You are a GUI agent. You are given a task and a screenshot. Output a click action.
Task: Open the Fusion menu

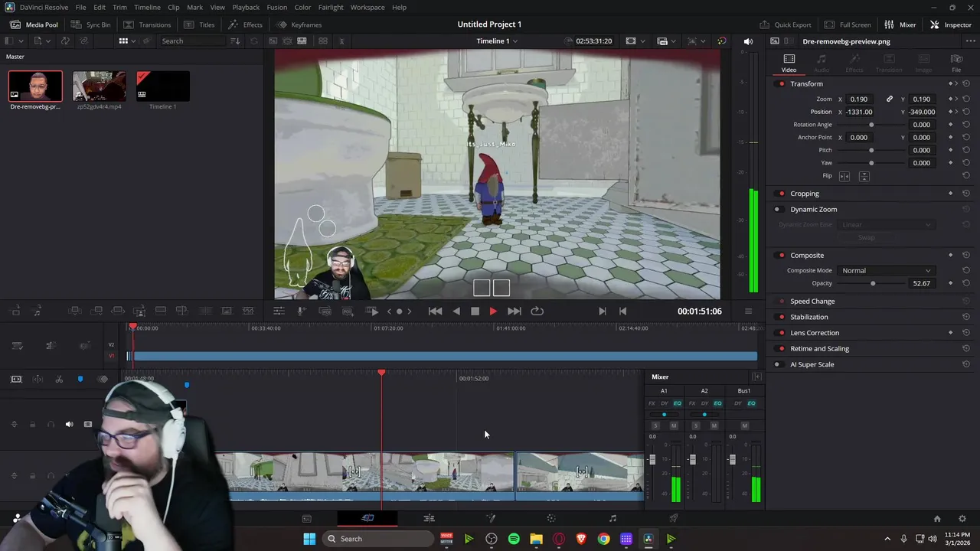pyautogui.click(x=276, y=7)
